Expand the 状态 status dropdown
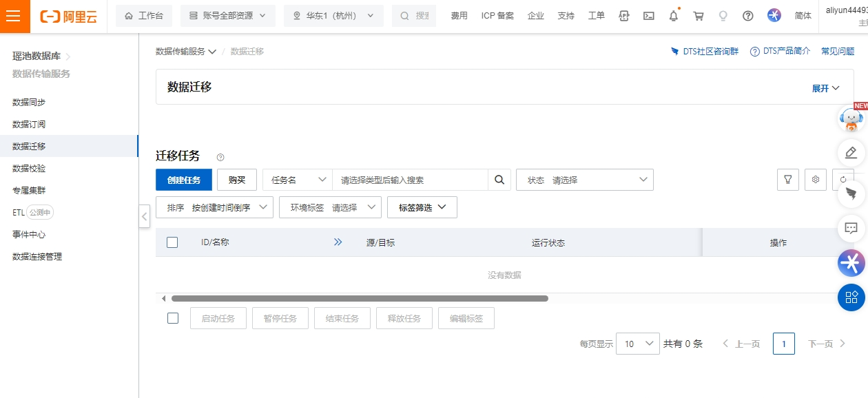This screenshot has width=868, height=398. click(584, 180)
